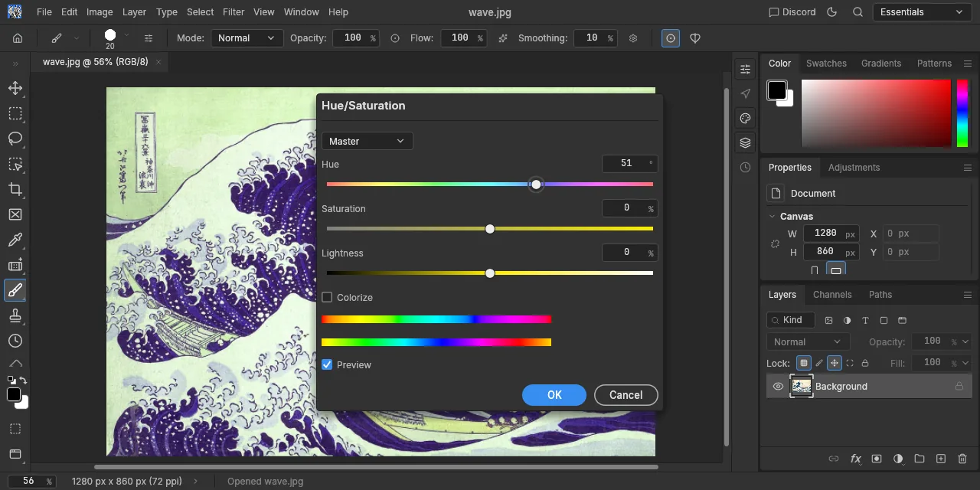Open the layer Kind filter dropdown
The height and width of the screenshot is (490, 980).
791,320
